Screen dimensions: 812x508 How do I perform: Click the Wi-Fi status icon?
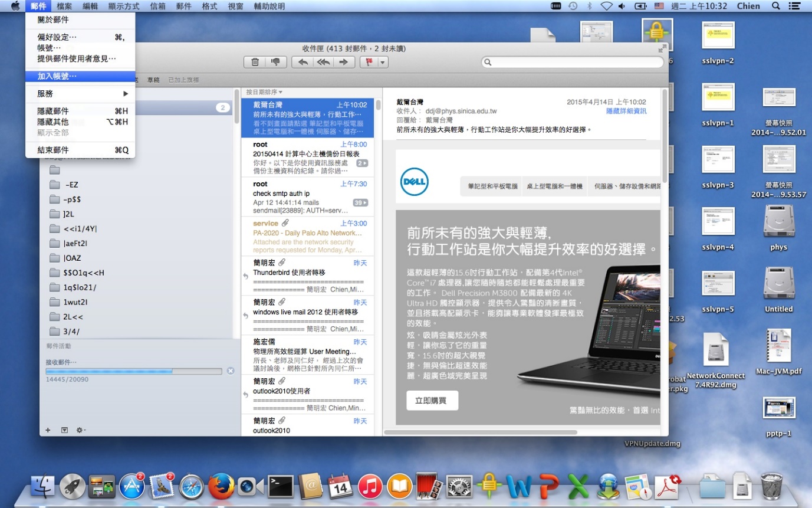(x=606, y=6)
